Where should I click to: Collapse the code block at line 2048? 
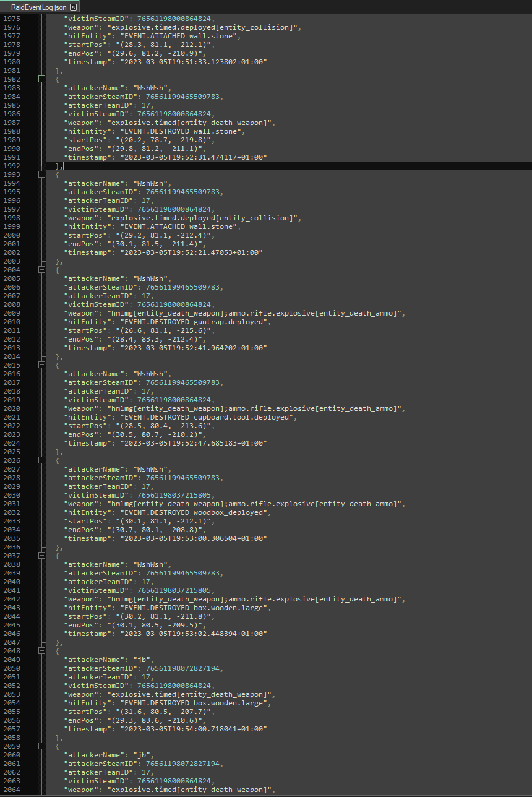tap(41, 651)
